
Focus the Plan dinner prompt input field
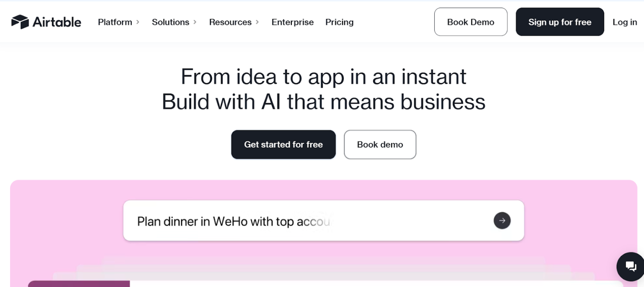tap(310, 221)
